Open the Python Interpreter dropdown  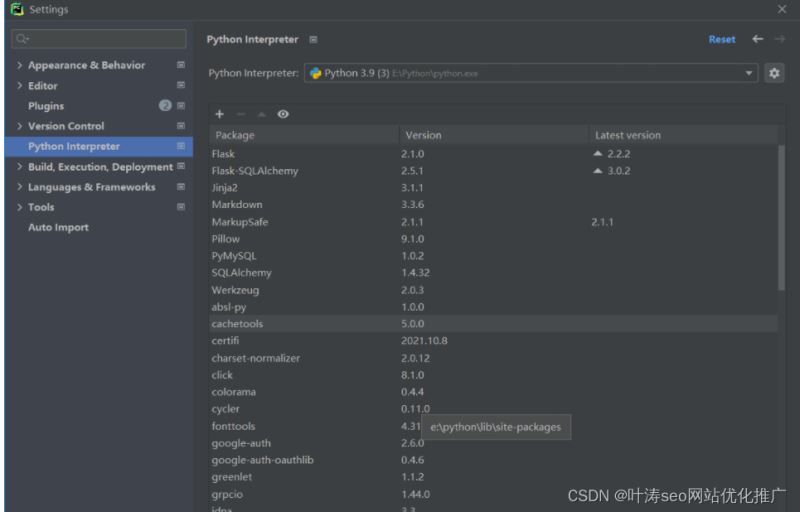531,73
